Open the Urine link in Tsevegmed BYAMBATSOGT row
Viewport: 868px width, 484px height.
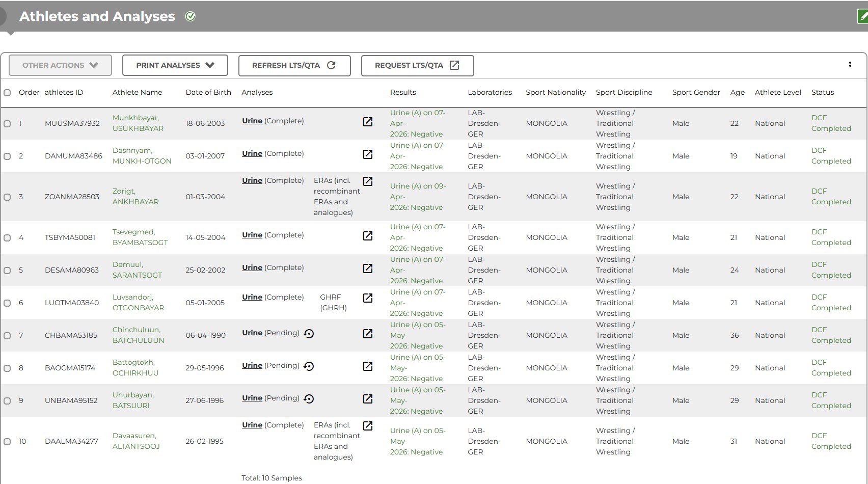(252, 235)
